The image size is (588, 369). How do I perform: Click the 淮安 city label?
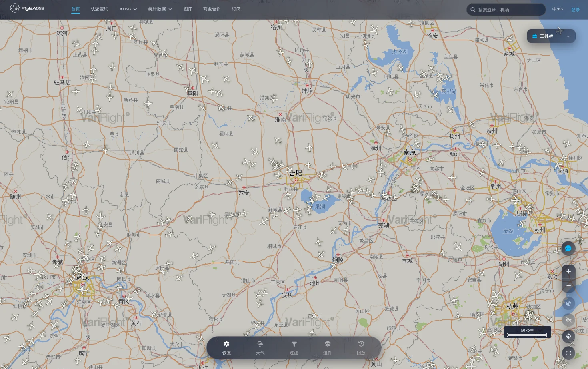(x=433, y=36)
